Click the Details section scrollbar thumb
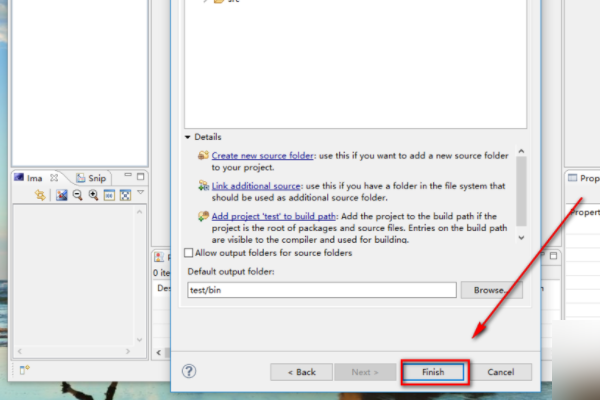 pos(521,191)
